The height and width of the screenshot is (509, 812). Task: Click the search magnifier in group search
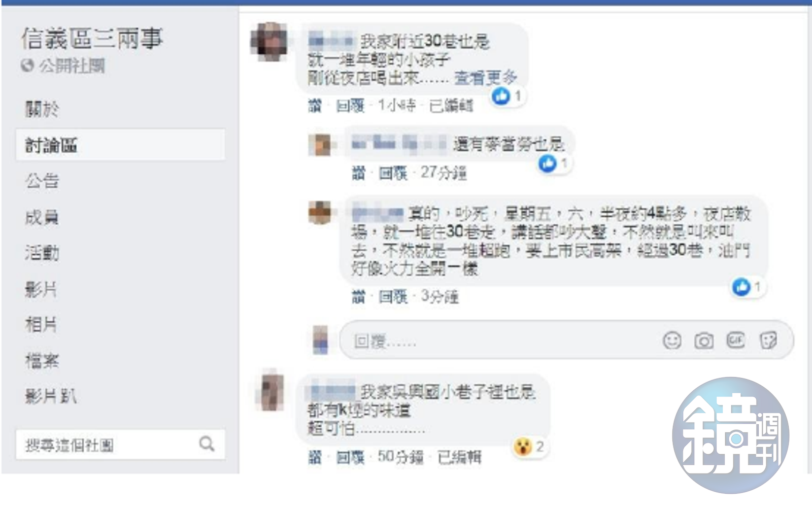[x=207, y=444]
